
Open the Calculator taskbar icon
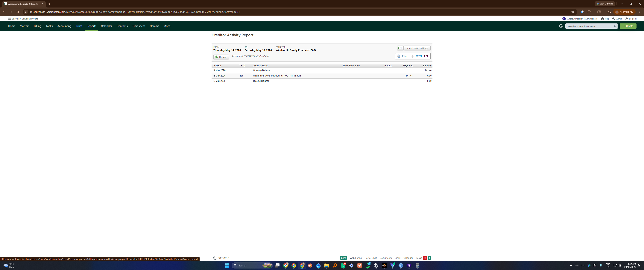[x=417, y=265]
